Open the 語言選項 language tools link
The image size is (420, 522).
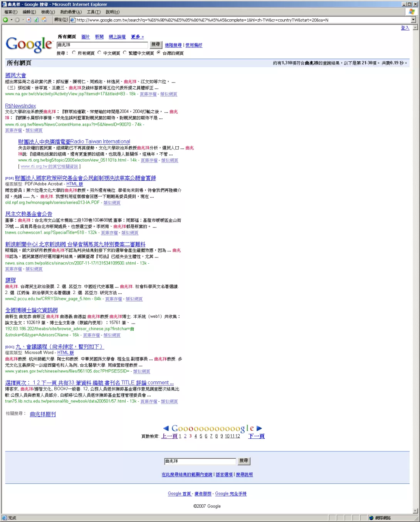click(x=224, y=475)
